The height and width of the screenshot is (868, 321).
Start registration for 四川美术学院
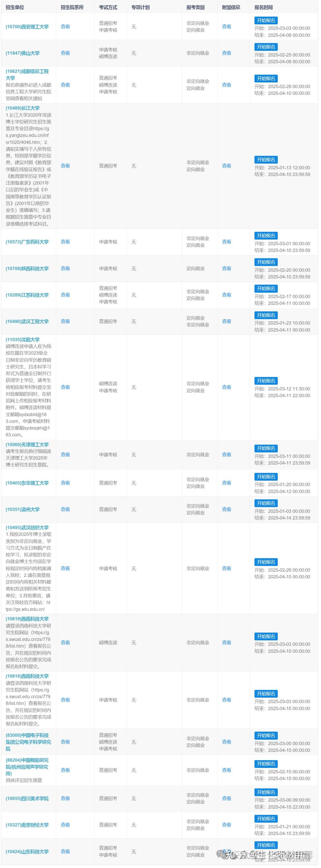click(266, 792)
